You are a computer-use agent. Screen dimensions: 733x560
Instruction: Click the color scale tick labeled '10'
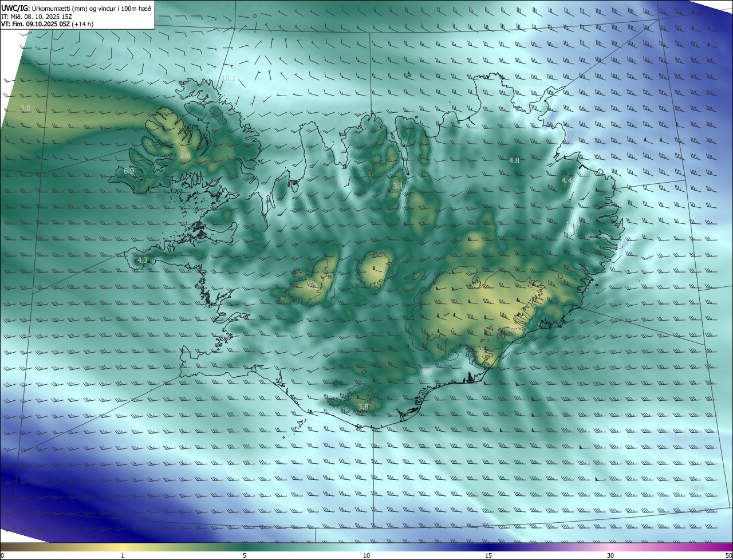(x=366, y=555)
